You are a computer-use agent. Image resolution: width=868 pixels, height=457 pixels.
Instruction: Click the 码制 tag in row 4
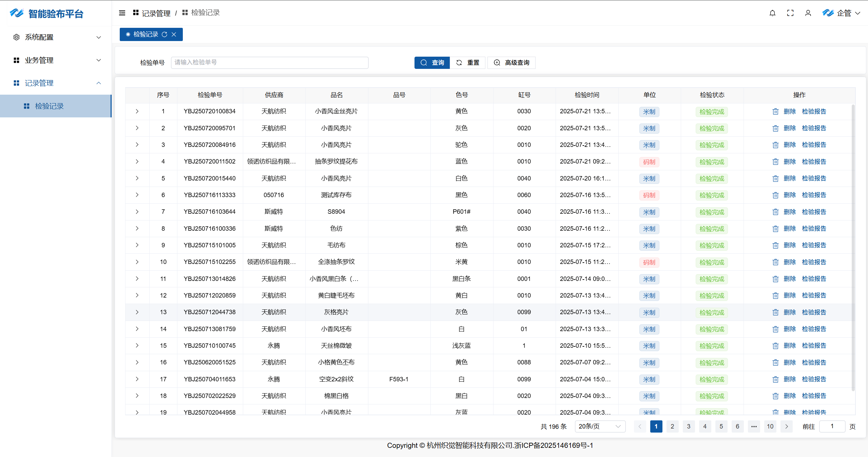point(649,162)
